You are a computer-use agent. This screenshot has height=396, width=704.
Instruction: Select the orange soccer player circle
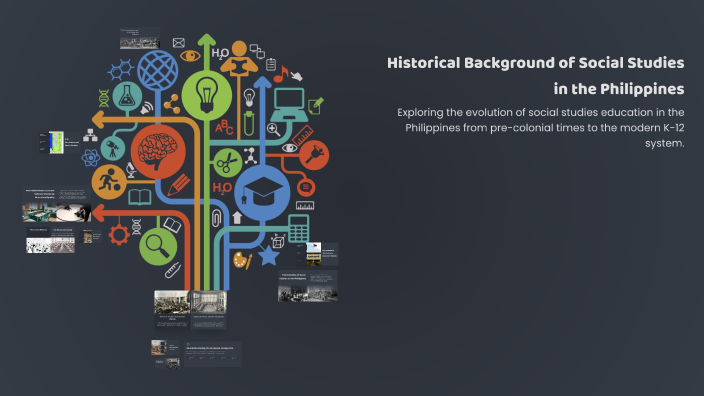point(109,182)
